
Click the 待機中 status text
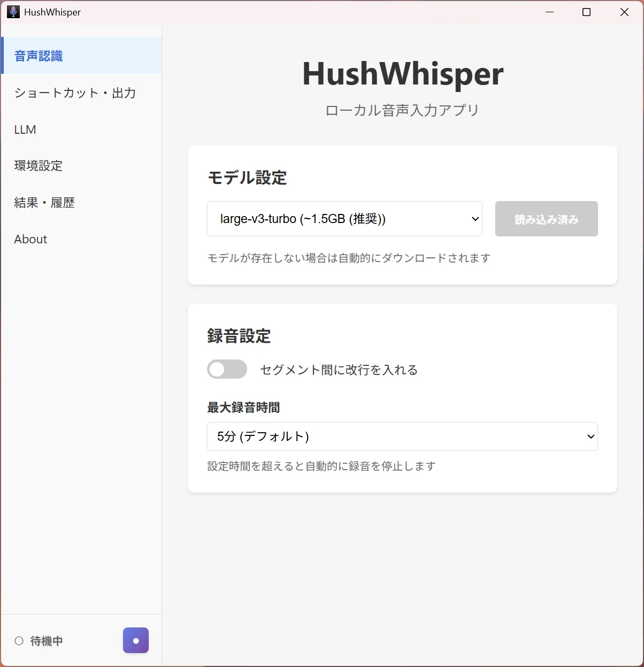pos(47,641)
